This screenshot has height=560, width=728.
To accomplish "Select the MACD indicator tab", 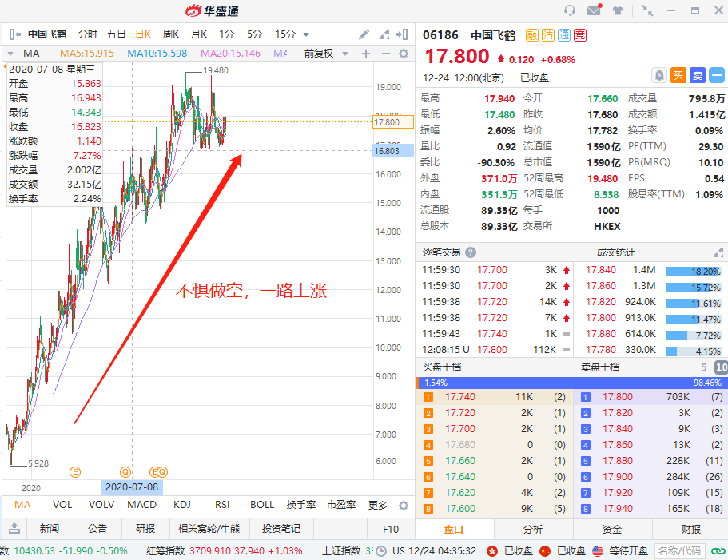I will [x=141, y=505].
